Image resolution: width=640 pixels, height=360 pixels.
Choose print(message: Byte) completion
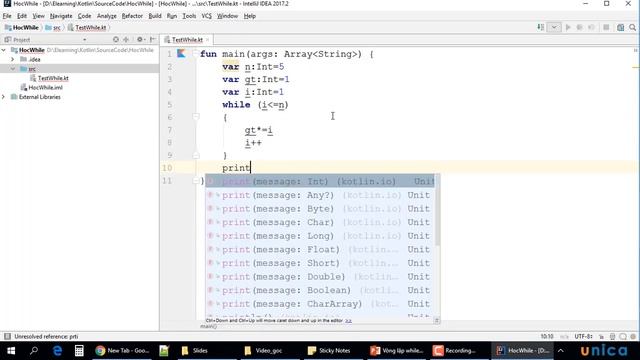320,209
